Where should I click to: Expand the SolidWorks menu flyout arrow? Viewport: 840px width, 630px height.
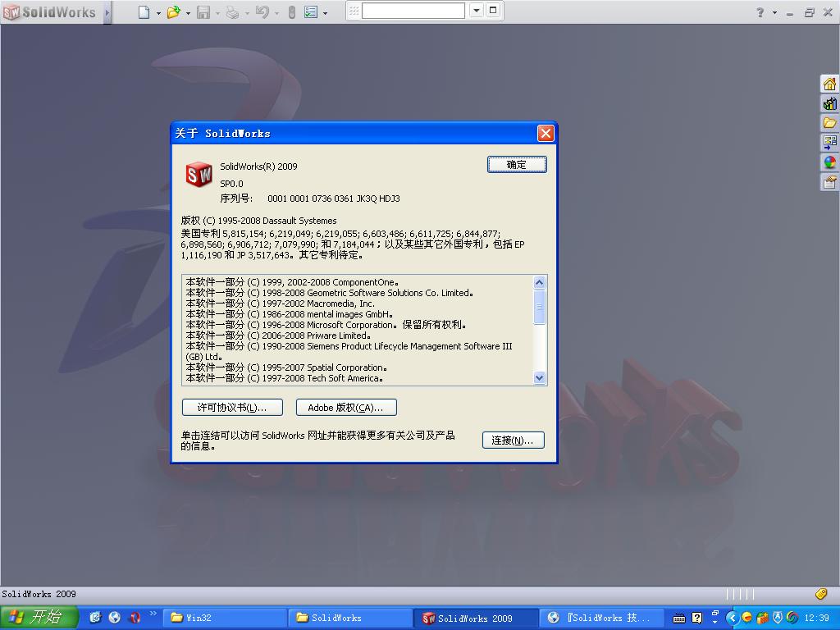click(x=107, y=12)
